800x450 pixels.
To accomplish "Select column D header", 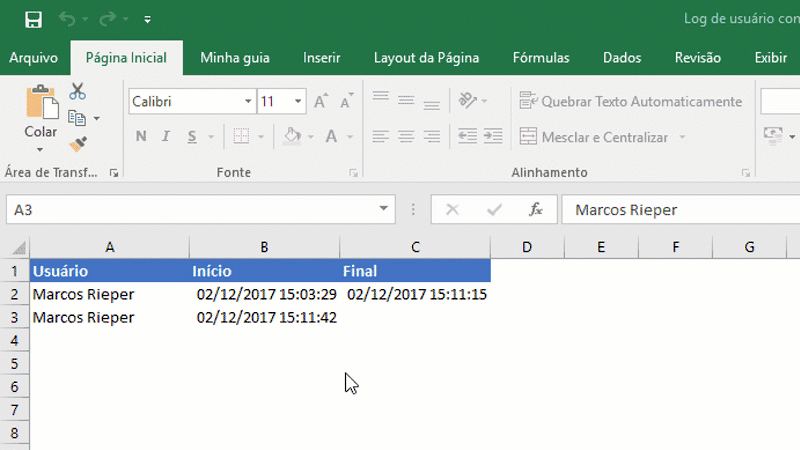I will pos(527,247).
